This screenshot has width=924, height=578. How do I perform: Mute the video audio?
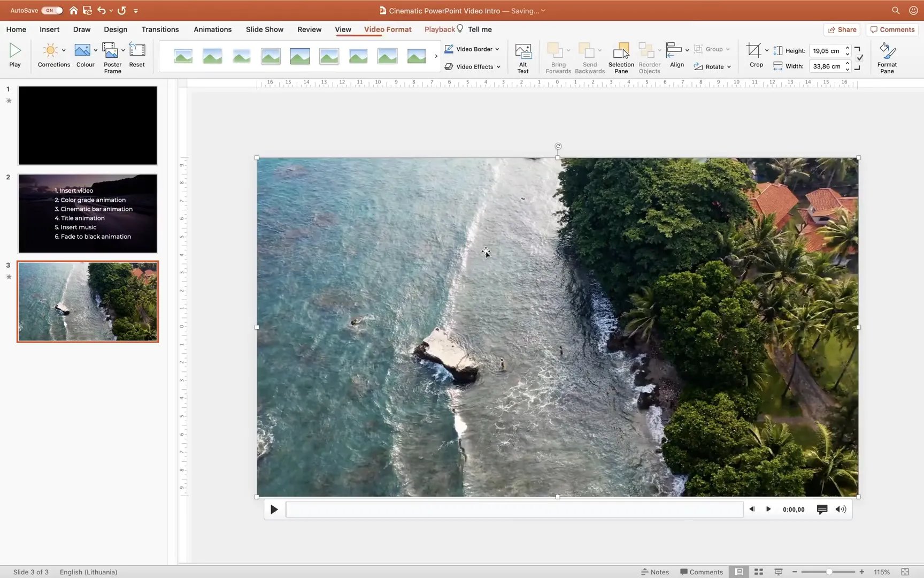coord(840,509)
